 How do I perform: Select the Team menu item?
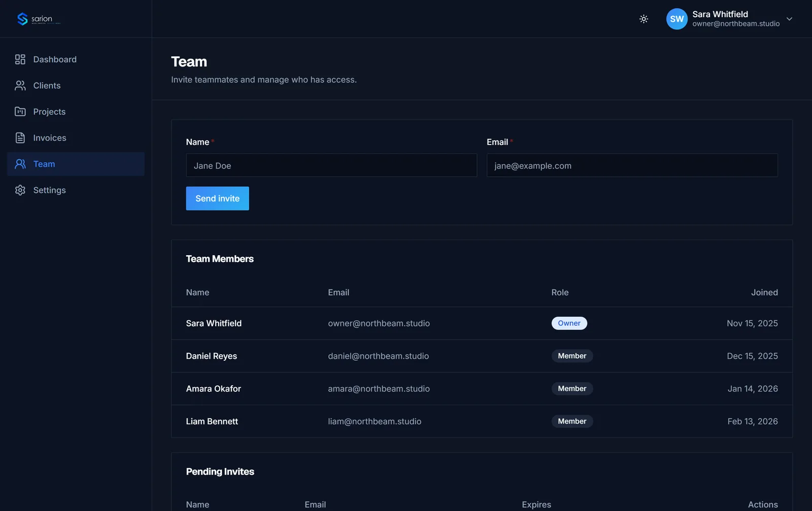tap(76, 164)
